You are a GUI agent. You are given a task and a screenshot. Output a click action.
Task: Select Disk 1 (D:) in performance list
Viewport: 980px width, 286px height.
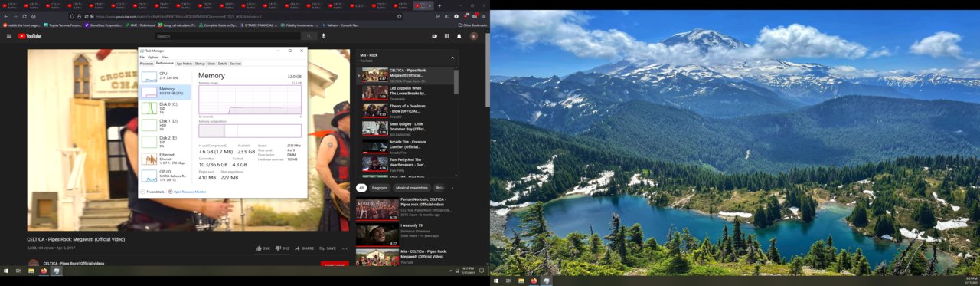(x=165, y=125)
